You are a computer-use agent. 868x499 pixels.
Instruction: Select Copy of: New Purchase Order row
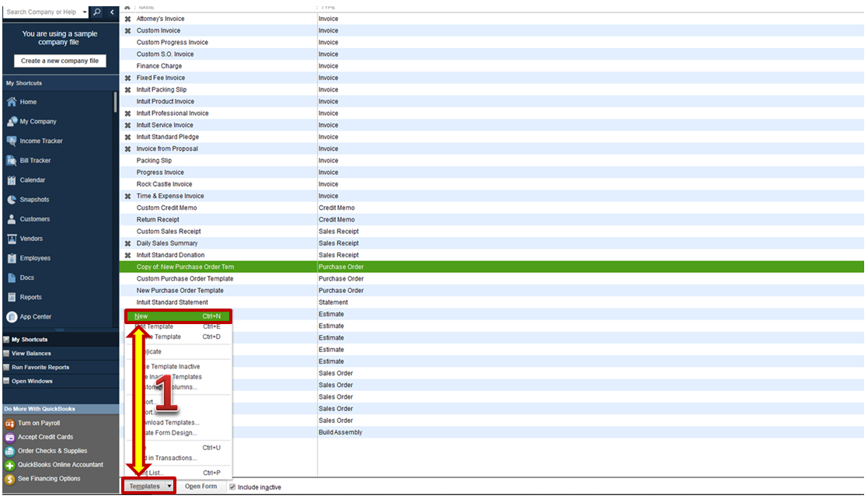[492, 267]
